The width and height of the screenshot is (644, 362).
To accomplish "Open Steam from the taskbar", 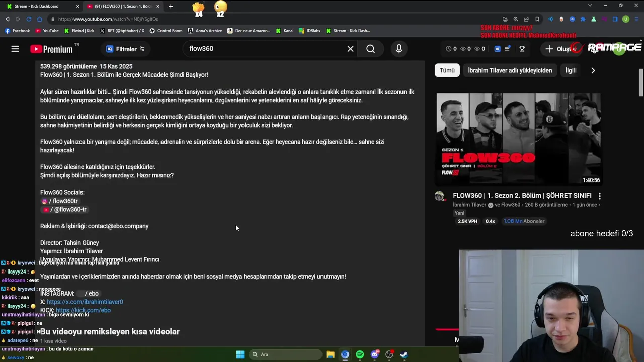I will pos(404,354).
